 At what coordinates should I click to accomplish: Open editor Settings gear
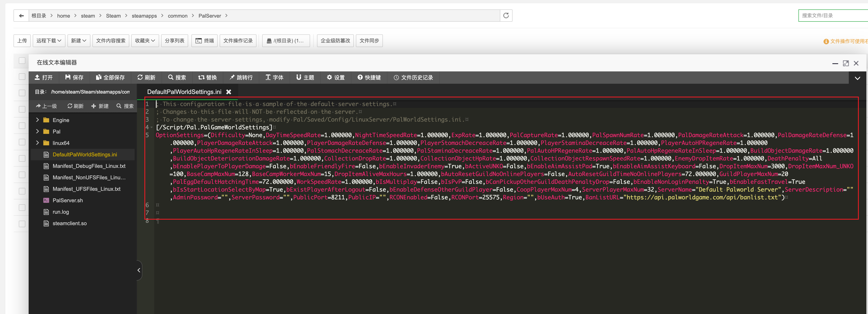point(336,78)
